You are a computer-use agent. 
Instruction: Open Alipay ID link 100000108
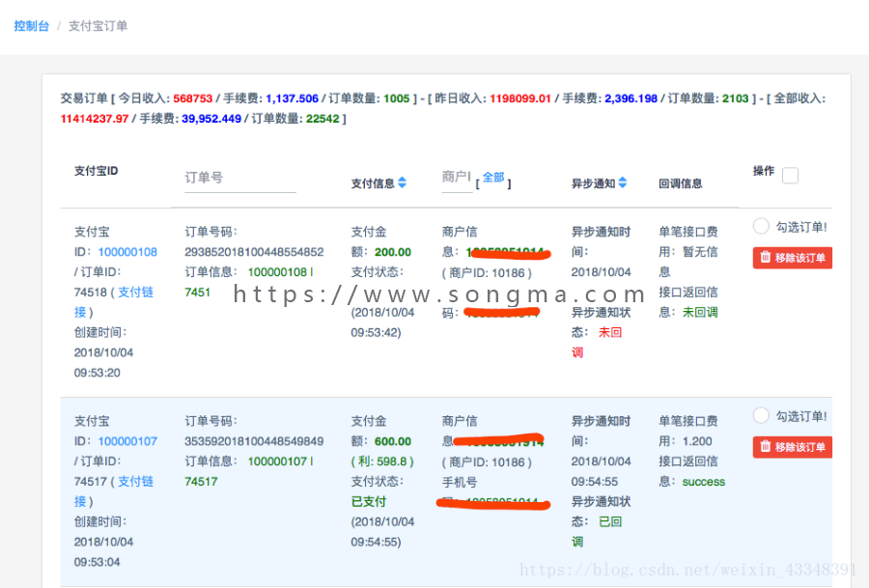[x=127, y=252]
